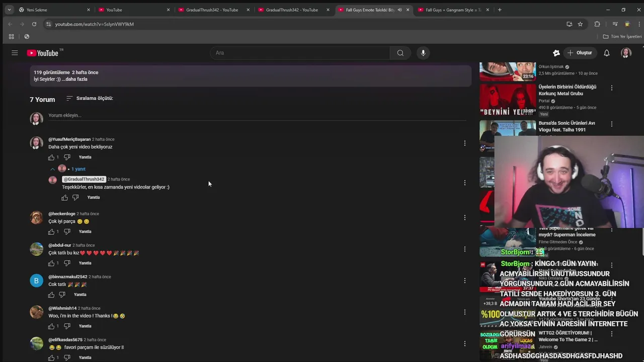Like YusufMeriçBaşaran's comment
The height and width of the screenshot is (362, 644).
[51, 157]
